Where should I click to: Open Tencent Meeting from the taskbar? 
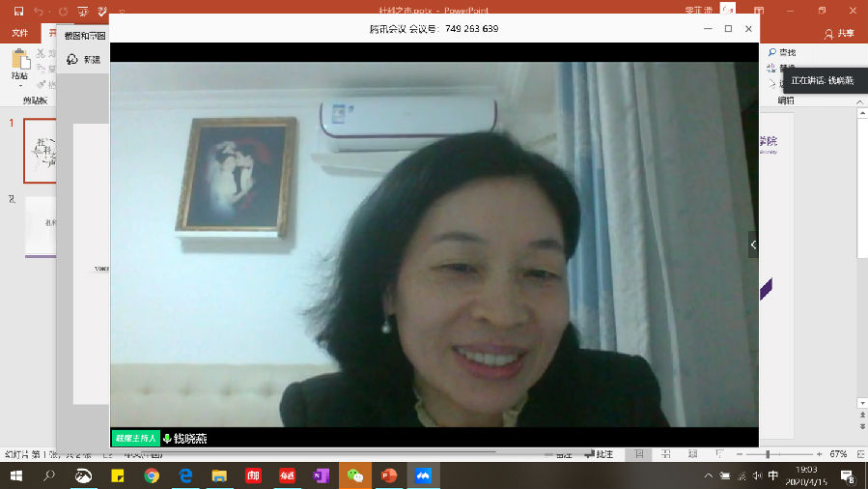[x=422, y=475]
